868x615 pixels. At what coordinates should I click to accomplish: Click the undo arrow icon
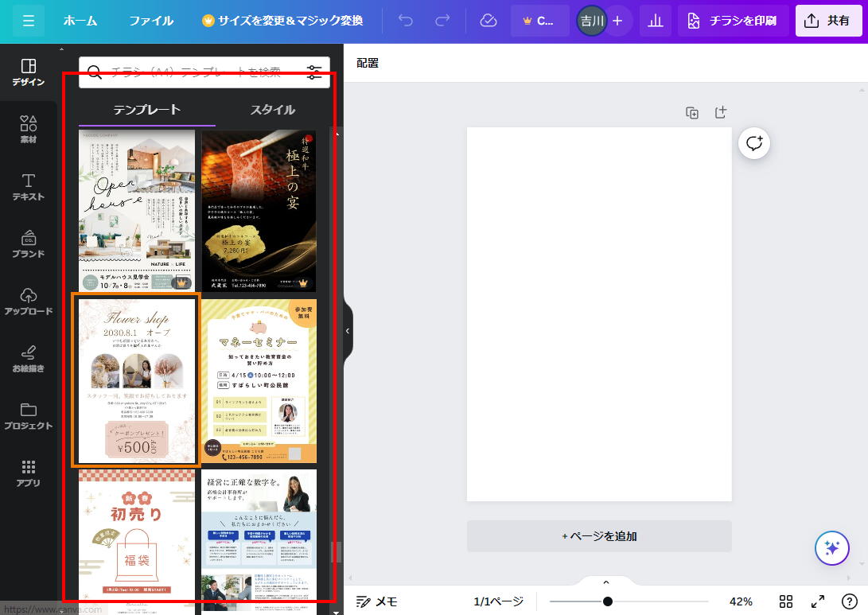[x=407, y=21]
